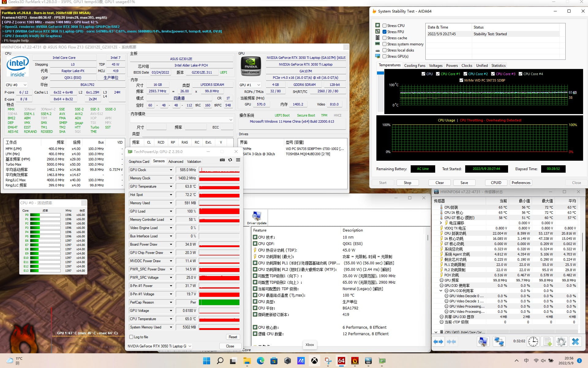Image resolution: width=588 pixels, height=368 pixels.
Task: Toggle CPU Core #1 graph checkbox
Action: point(438,74)
